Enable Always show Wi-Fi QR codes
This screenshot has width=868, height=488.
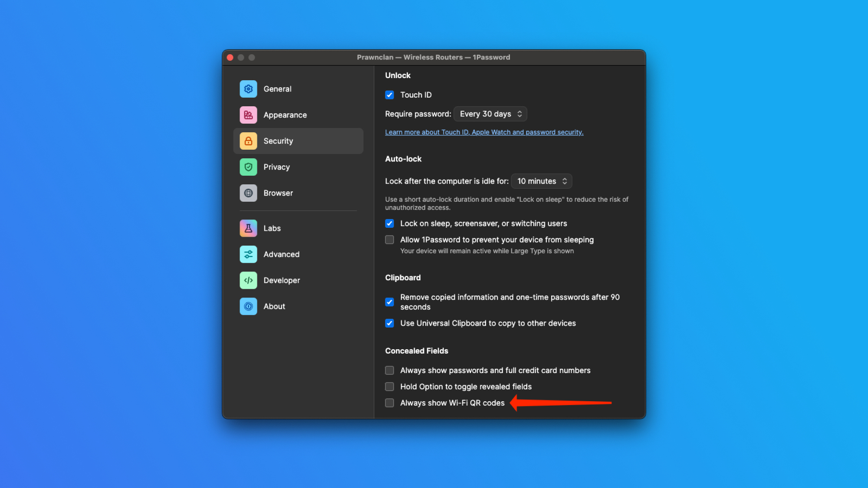(389, 403)
